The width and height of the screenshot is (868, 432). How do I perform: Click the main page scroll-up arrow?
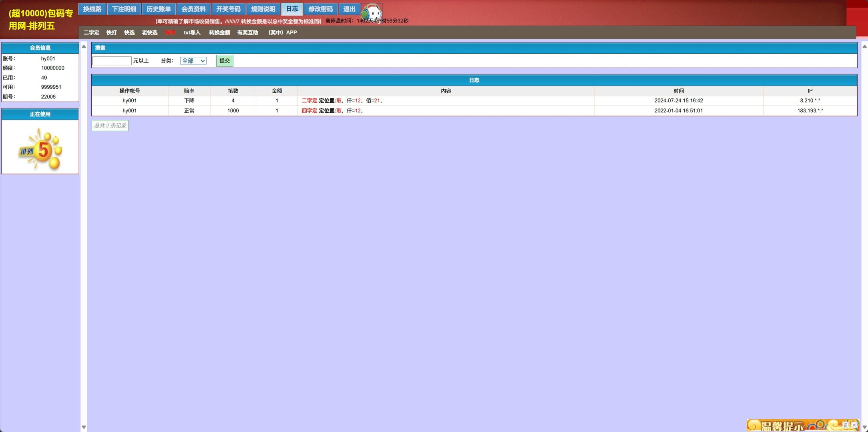point(864,46)
